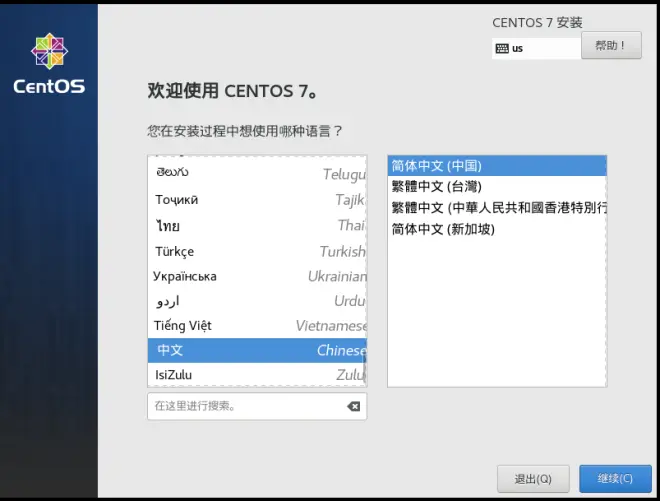This screenshot has height=501, width=660.
Task: Click the language list scrollbar
Action: [x=365, y=367]
